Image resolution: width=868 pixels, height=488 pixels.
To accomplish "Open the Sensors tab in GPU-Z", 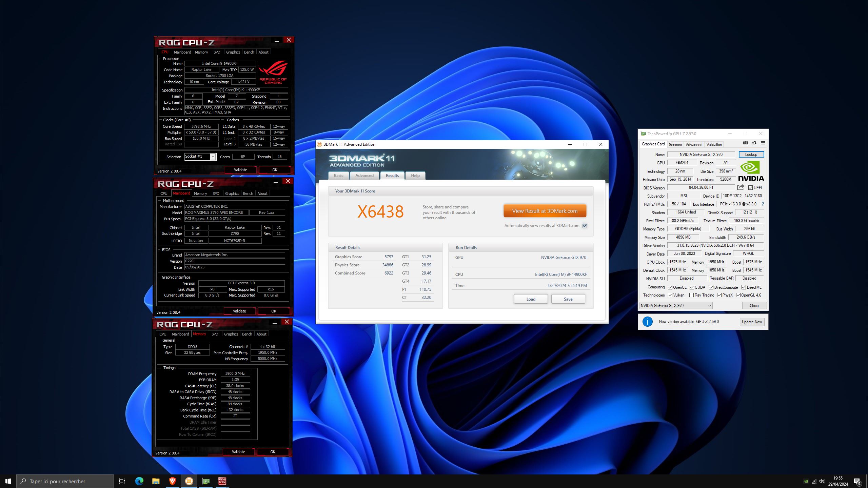I will click(x=675, y=145).
